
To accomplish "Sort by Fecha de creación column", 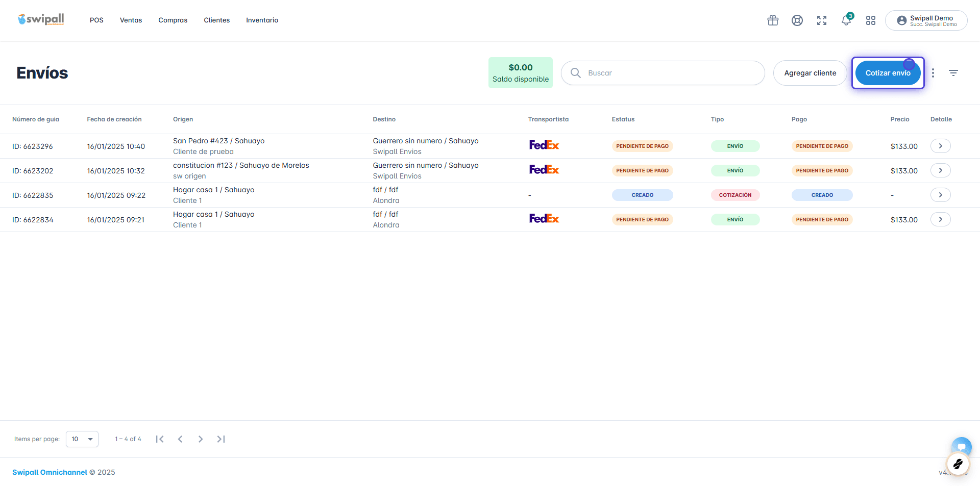I will click(114, 119).
